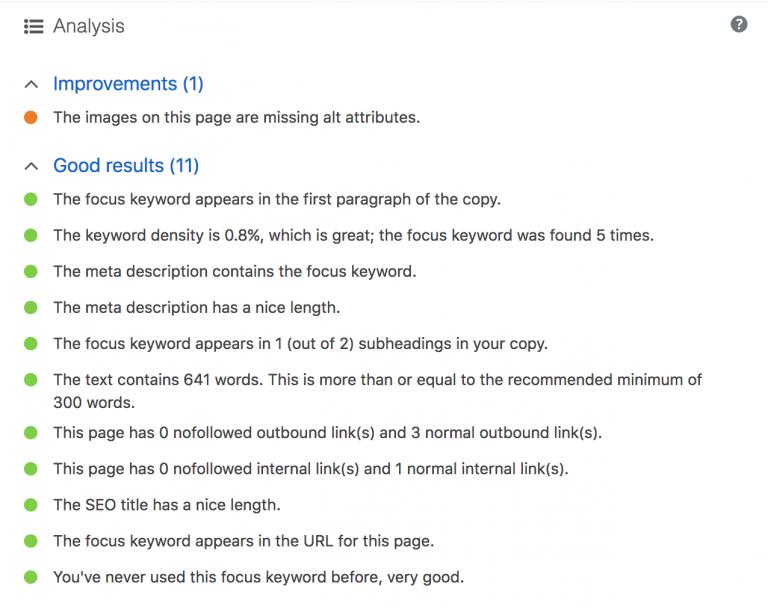Click green bullet beside 641 words result

(31, 380)
